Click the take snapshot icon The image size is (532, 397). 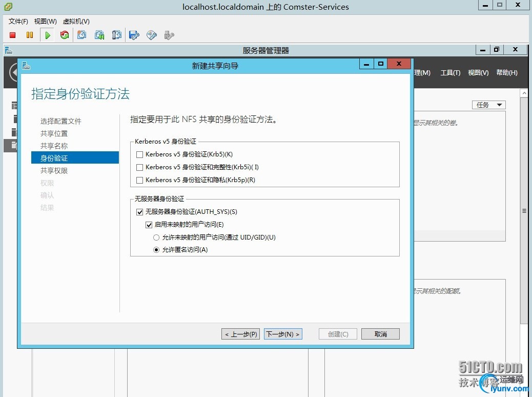click(x=81, y=35)
